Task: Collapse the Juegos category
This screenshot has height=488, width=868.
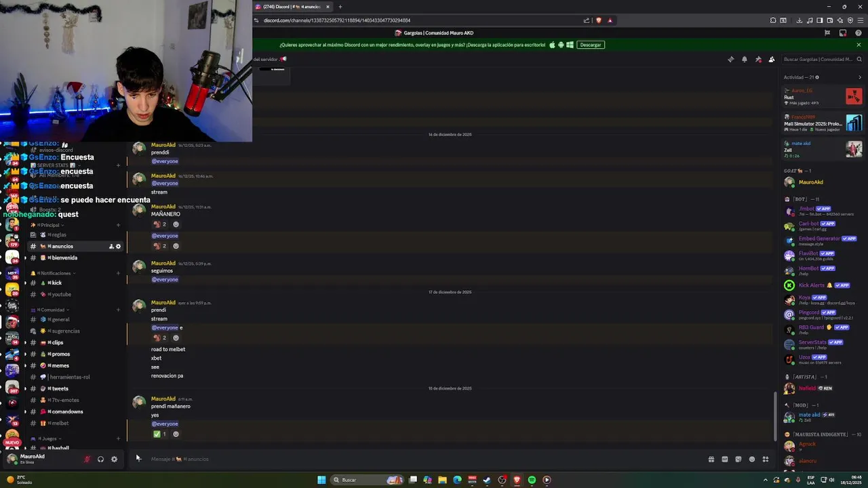Action: point(47,439)
